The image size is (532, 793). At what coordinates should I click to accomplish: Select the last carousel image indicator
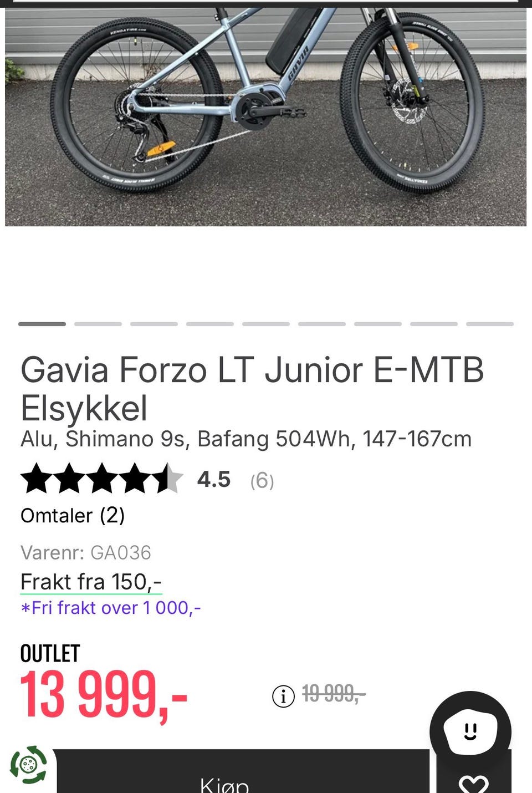coord(490,324)
